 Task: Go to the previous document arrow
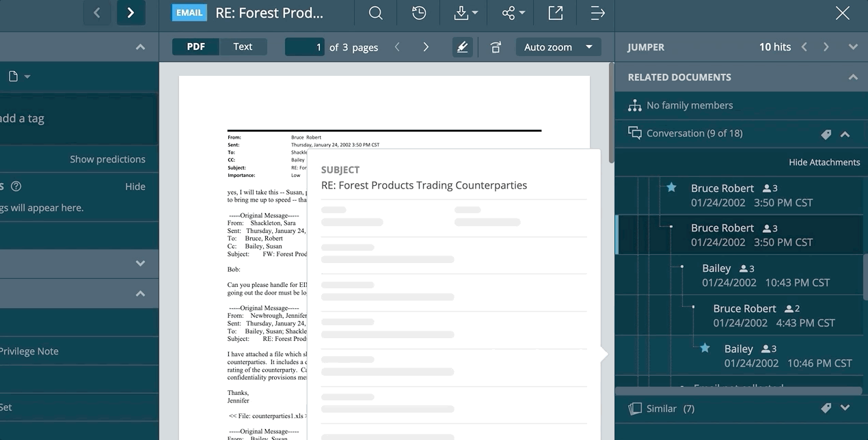[97, 13]
